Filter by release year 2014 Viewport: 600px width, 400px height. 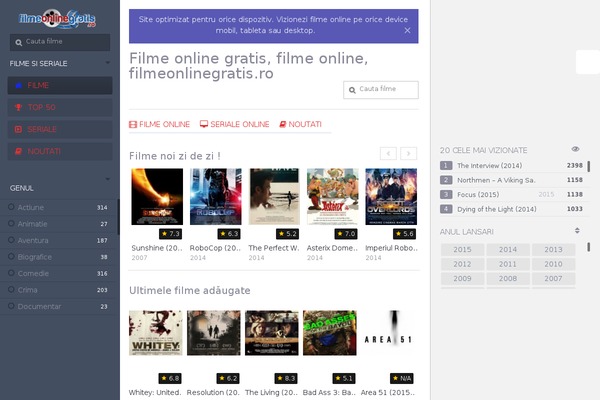point(508,250)
